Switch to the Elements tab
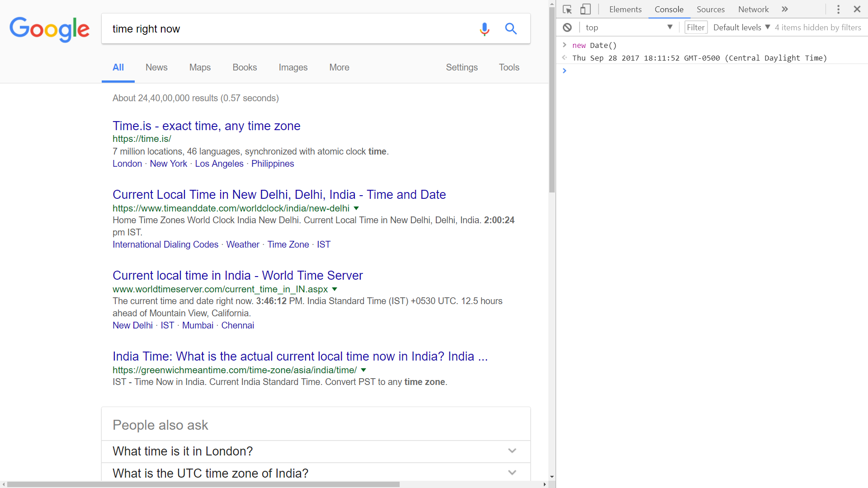The image size is (868, 488). [625, 9]
